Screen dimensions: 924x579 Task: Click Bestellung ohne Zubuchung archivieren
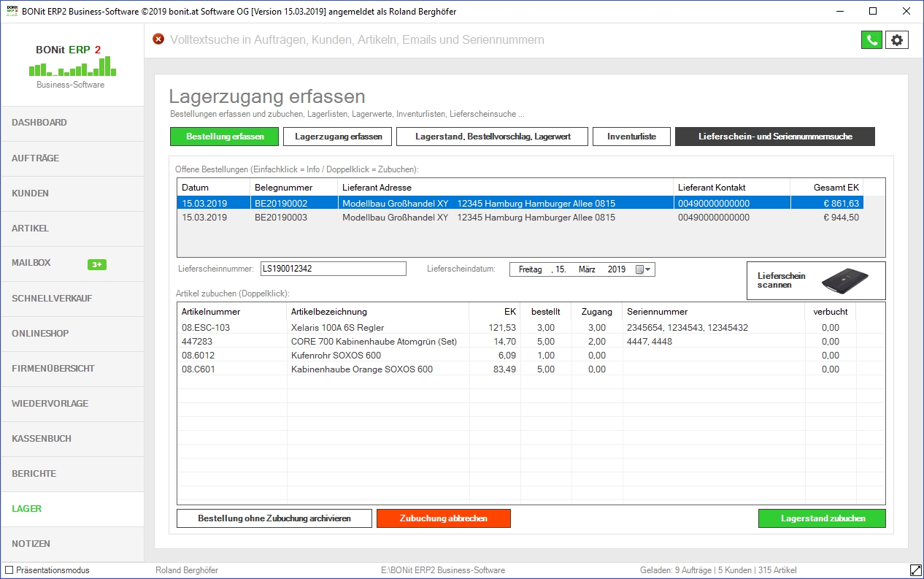(x=274, y=518)
